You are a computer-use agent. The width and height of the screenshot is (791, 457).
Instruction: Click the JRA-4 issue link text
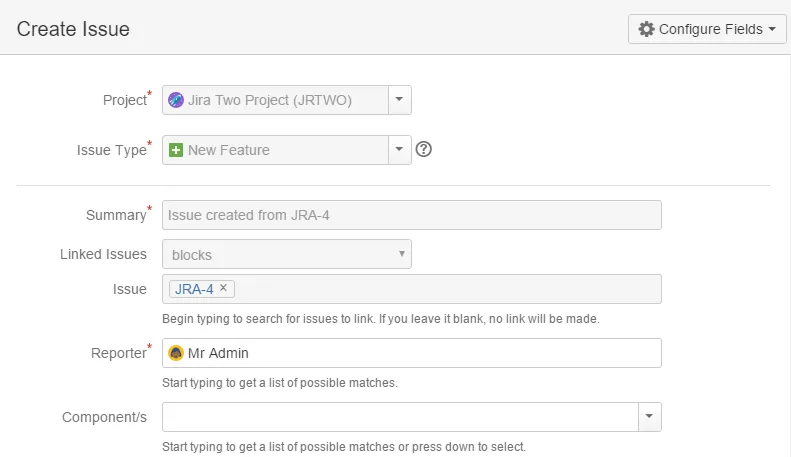click(x=194, y=289)
